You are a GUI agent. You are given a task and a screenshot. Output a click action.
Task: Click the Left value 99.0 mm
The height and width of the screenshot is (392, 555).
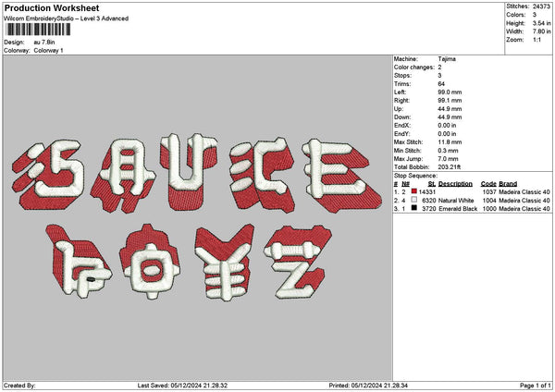click(450, 92)
